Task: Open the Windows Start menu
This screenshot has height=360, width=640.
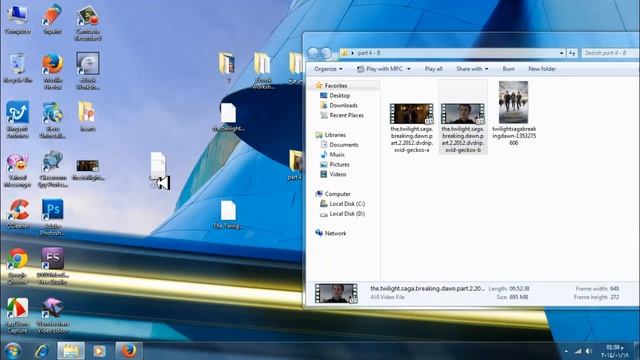Action: (13, 351)
